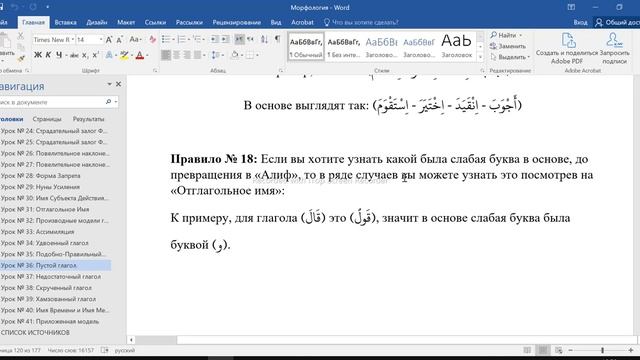Screen dimensions: 640x360
Task: Toggle superscript formatting
Action: coord(96,55)
